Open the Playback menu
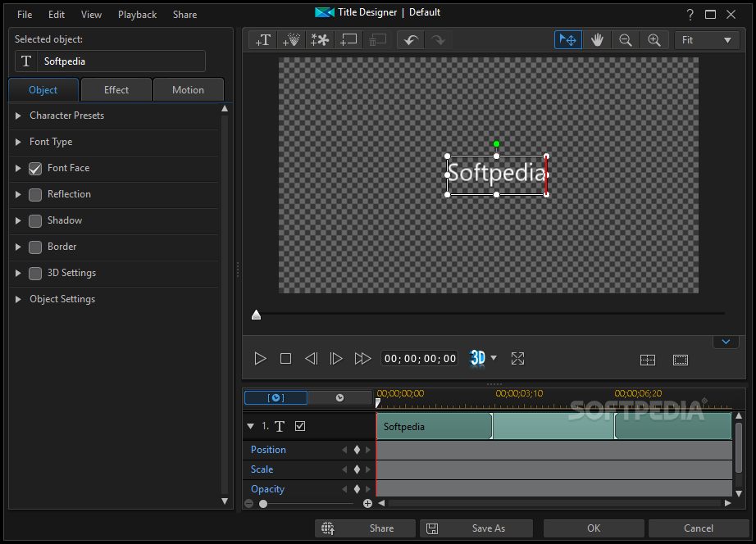This screenshot has height=544, width=756. click(138, 15)
